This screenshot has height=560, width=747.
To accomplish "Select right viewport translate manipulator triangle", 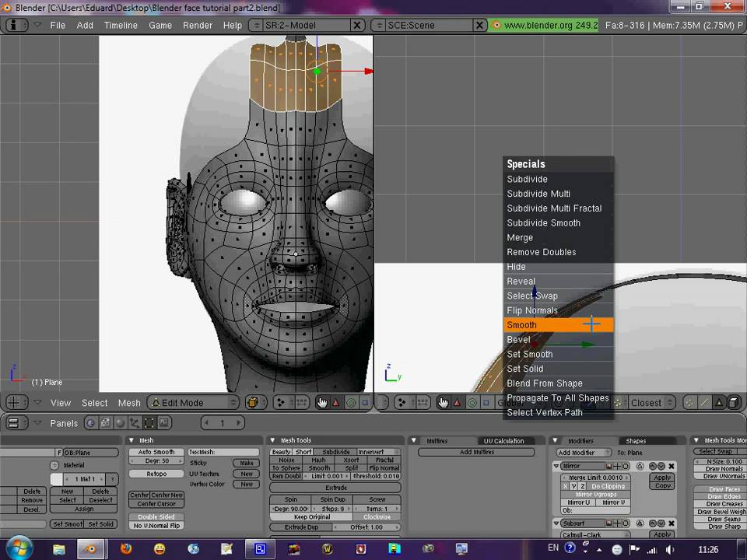I will coord(458,403).
